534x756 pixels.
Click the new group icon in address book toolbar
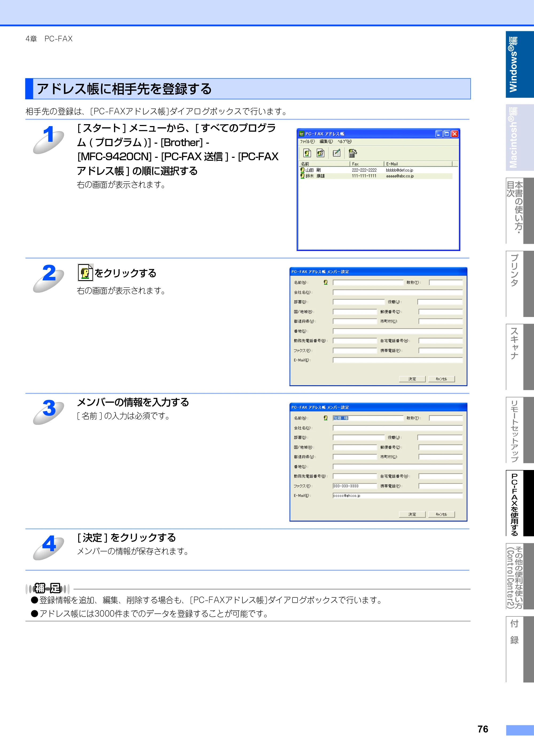pyautogui.click(x=320, y=153)
